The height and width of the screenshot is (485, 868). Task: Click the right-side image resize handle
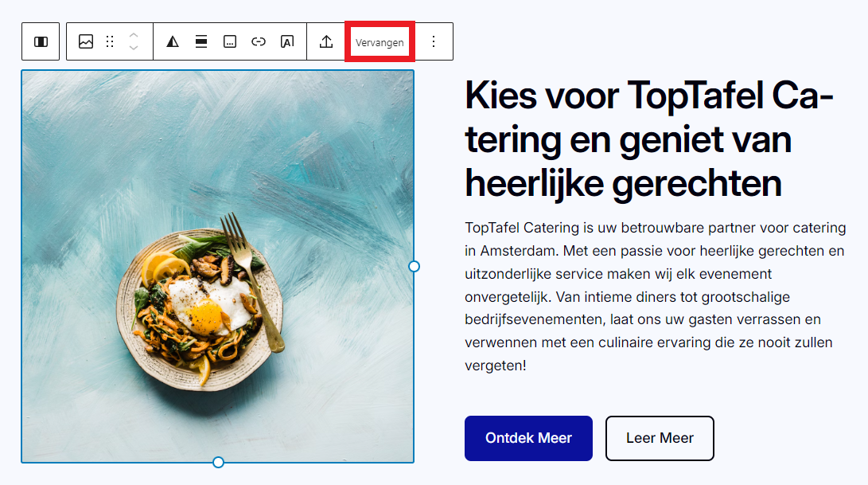point(414,266)
